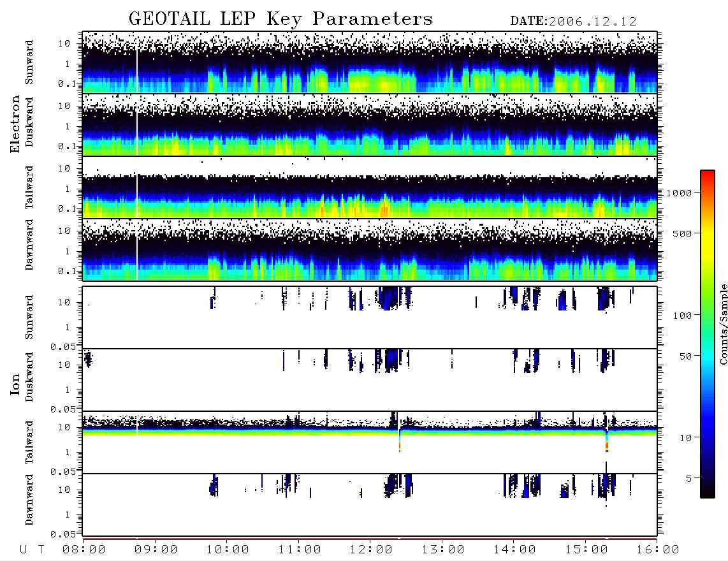
Task: Click the 500 tick on the colorbar
Action: click(682, 233)
